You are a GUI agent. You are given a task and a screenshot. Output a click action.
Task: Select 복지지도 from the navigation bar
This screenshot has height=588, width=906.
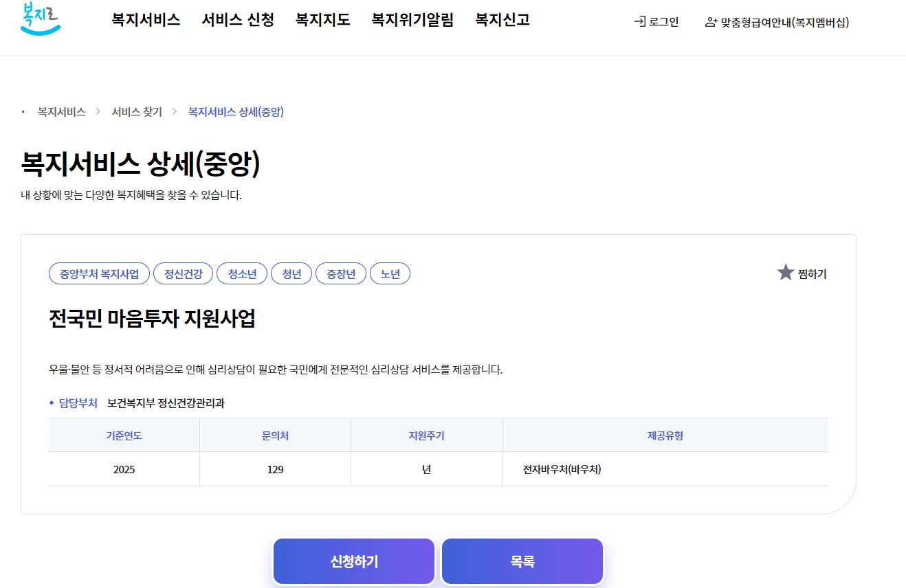click(x=322, y=21)
